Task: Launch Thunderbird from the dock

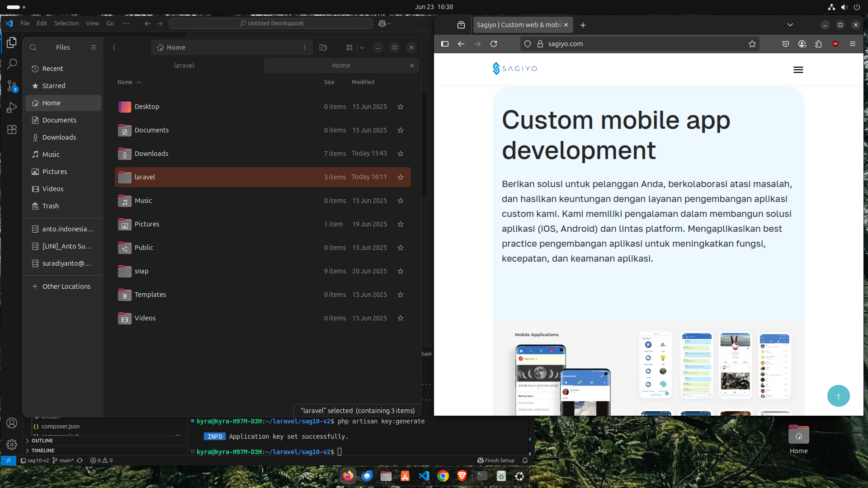Action: tap(367, 476)
